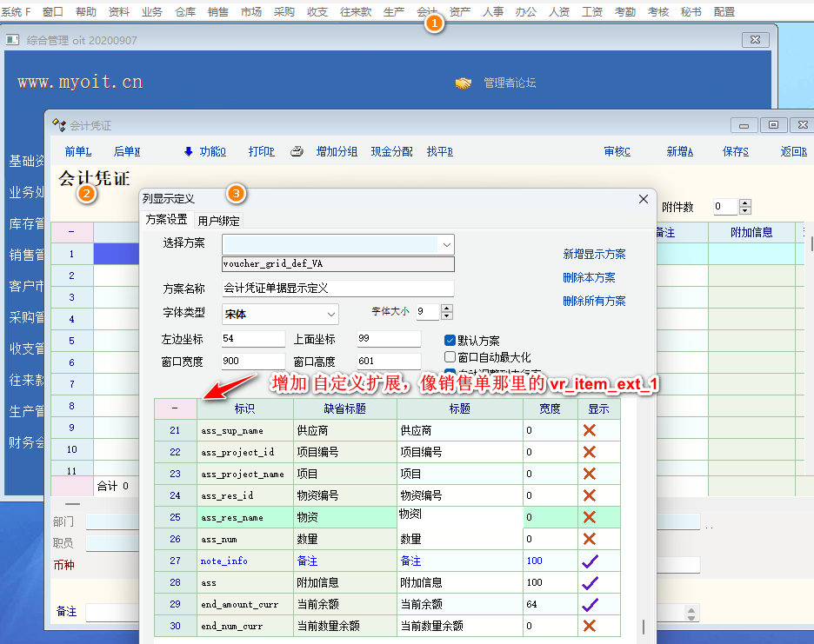The image size is (814, 644).
Task: Click the 方案名称 text field
Action: tap(337, 289)
